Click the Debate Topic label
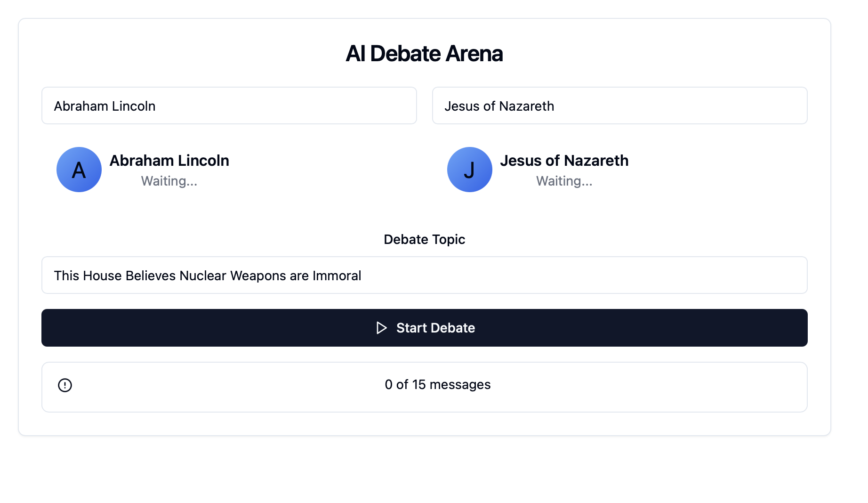 pyautogui.click(x=425, y=239)
